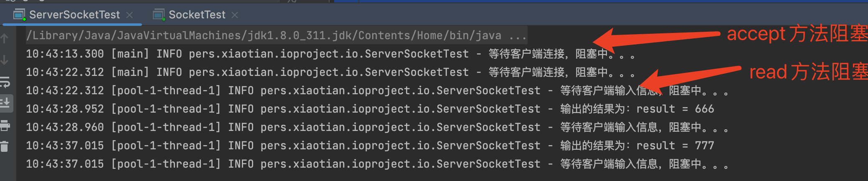Click the SocketTest run configuration icon
The width and height of the screenshot is (868, 181).
click(159, 15)
